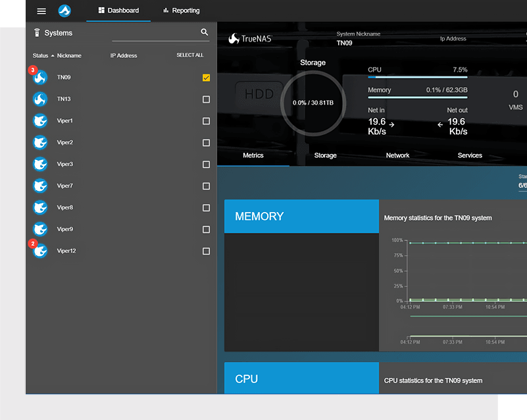Sort by the Nickname column header
The width and height of the screenshot is (527, 420).
click(x=69, y=56)
